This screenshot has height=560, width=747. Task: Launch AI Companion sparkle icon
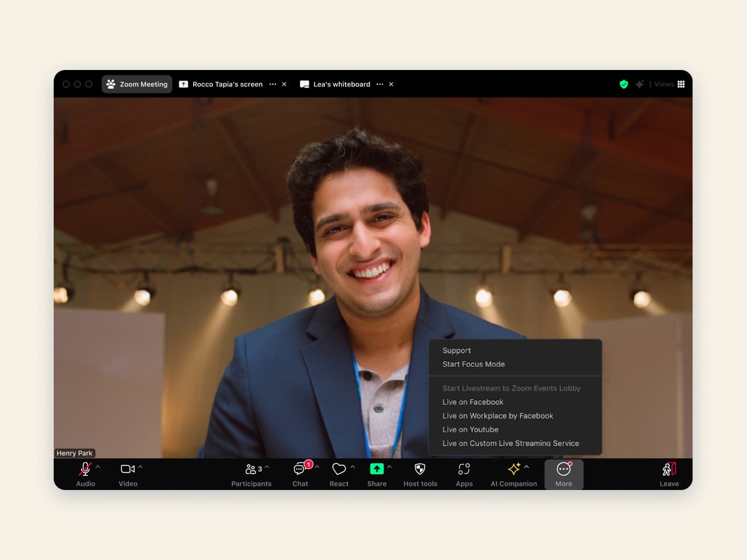(x=514, y=470)
